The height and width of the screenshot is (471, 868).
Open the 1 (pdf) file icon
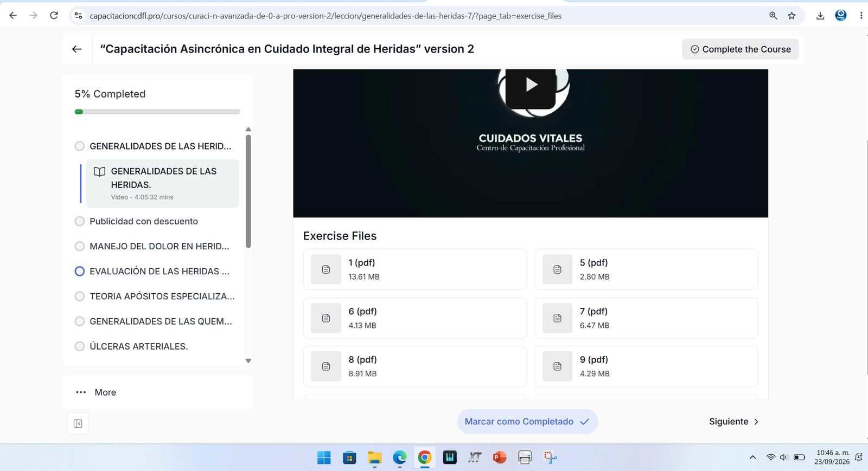pyautogui.click(x=326, y=269)
